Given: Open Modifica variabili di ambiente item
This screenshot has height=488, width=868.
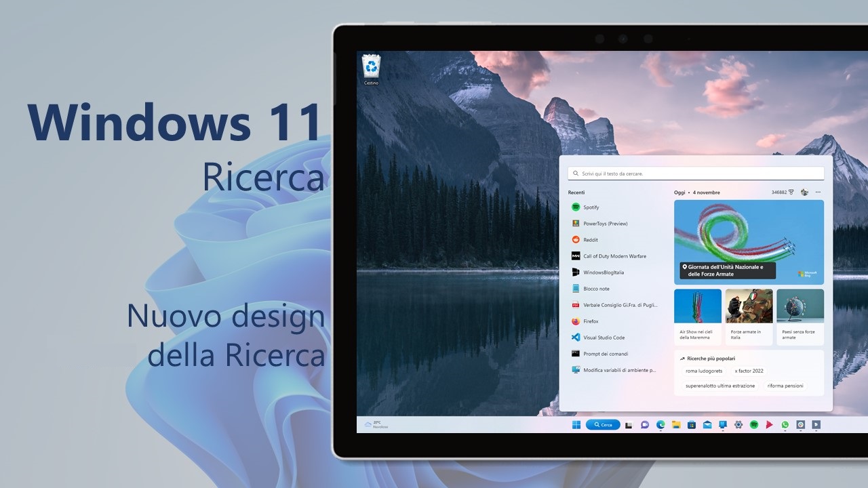Looking at the screenshot, I should click(613, 370).
